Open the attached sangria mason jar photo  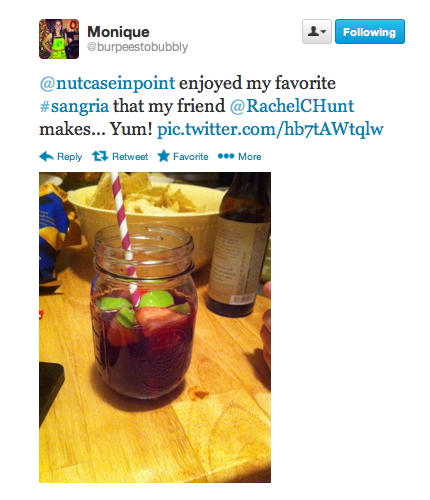(155, 327)
